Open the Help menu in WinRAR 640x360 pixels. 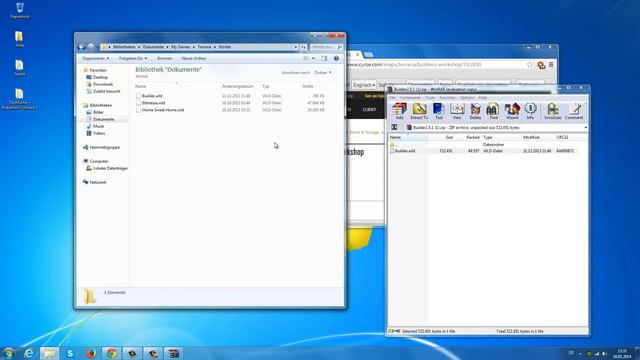coord(482,98)
